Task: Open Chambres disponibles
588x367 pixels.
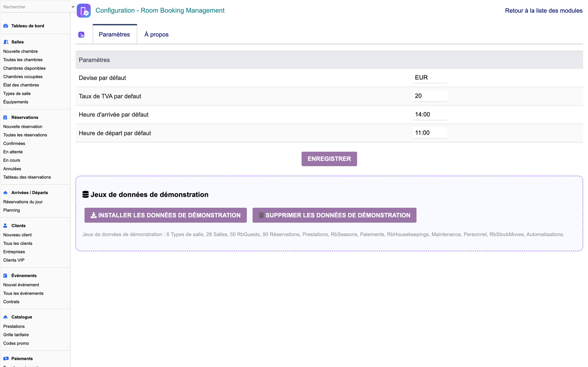Action: 24,68
